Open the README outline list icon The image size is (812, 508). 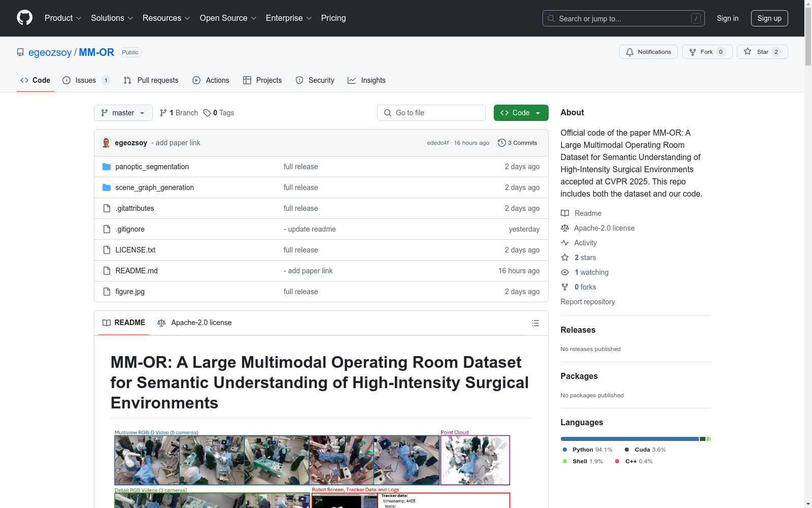(535, 323)
